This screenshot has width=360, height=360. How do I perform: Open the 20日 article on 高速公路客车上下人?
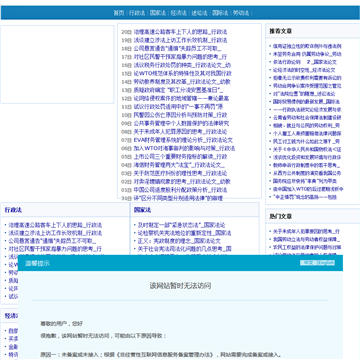180,32
